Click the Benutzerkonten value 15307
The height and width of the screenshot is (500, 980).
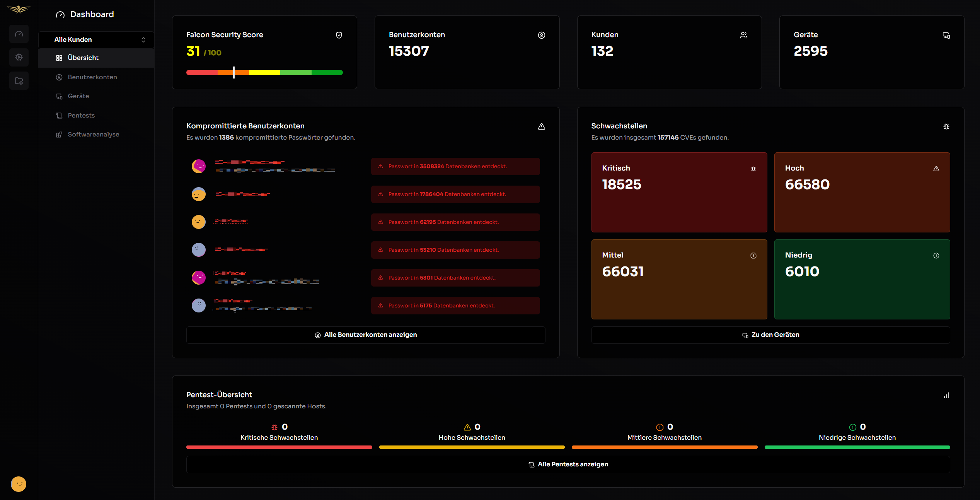coord(409,51)
